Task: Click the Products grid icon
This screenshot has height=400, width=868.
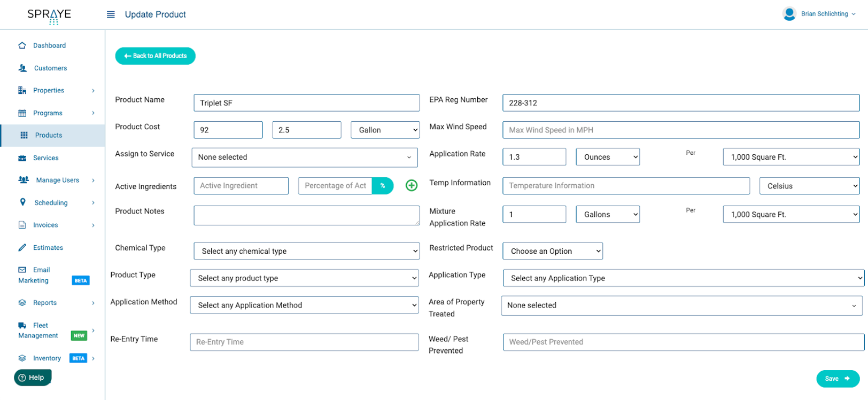Action: coord(24,135)
